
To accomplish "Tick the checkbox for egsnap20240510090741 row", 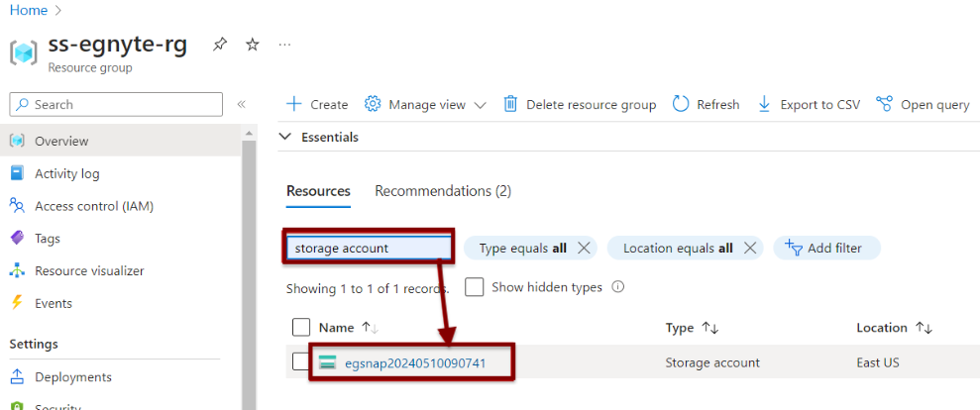I will (x=300, y=361).
